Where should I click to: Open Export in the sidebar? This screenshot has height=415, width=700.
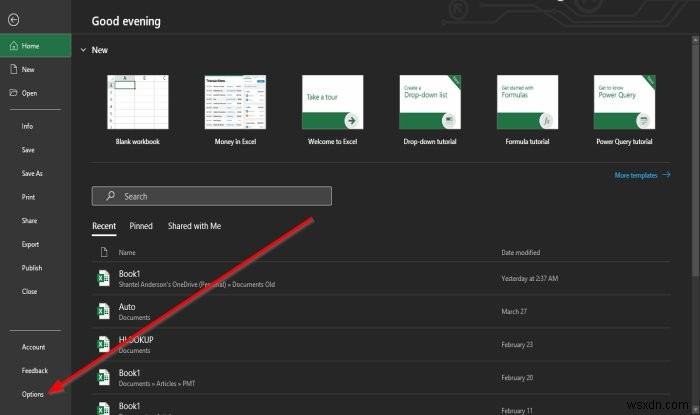coord(30,245)
